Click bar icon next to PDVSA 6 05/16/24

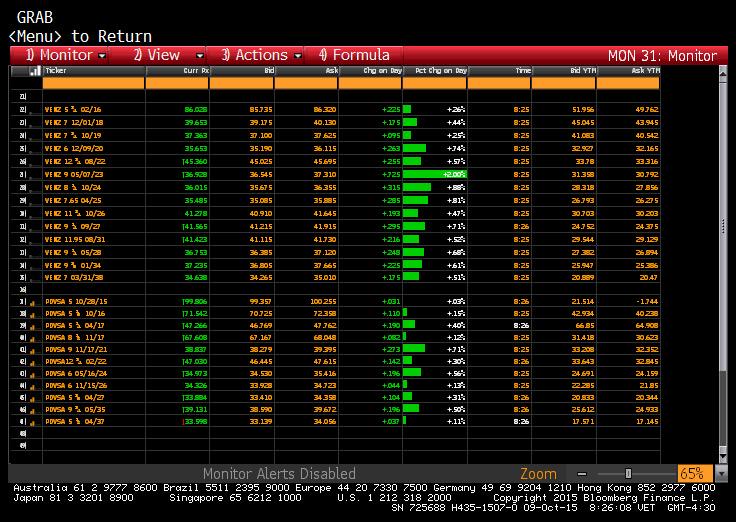(32, 375)
